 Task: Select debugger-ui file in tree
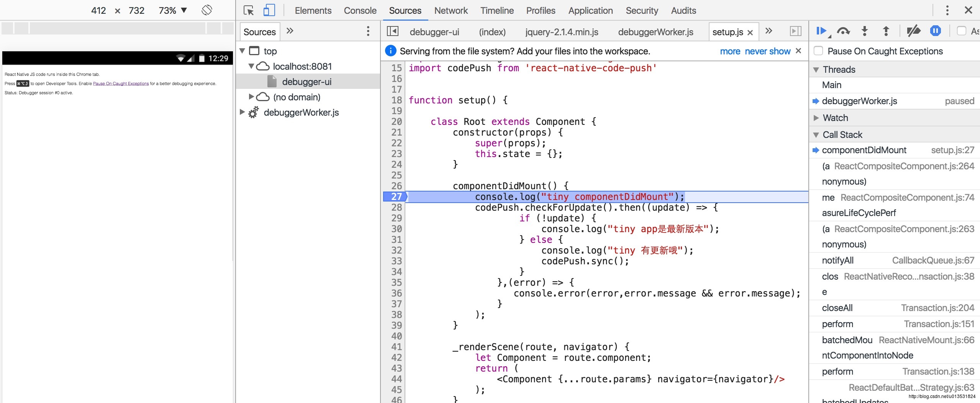tap(308, 82)
